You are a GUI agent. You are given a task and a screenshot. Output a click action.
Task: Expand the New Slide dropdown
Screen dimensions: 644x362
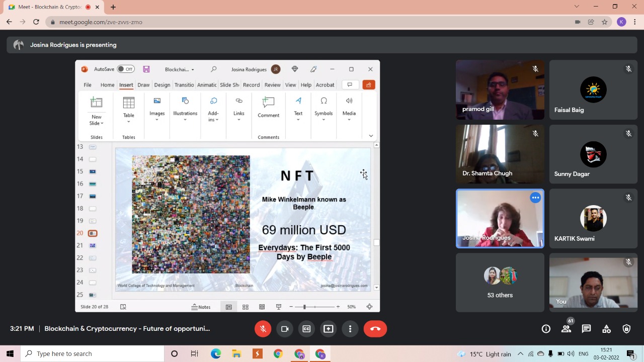pyautogui.click(x=96, y=120)
